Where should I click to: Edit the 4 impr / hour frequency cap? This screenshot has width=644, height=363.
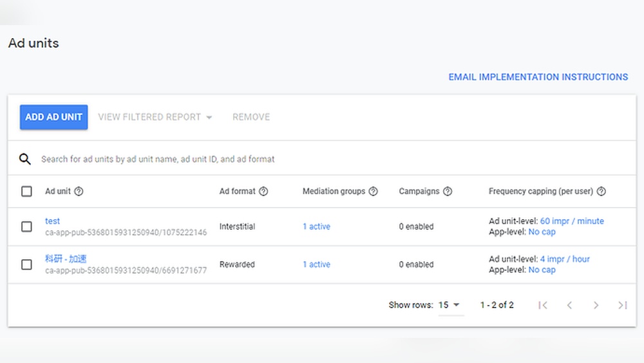point(565,259)
